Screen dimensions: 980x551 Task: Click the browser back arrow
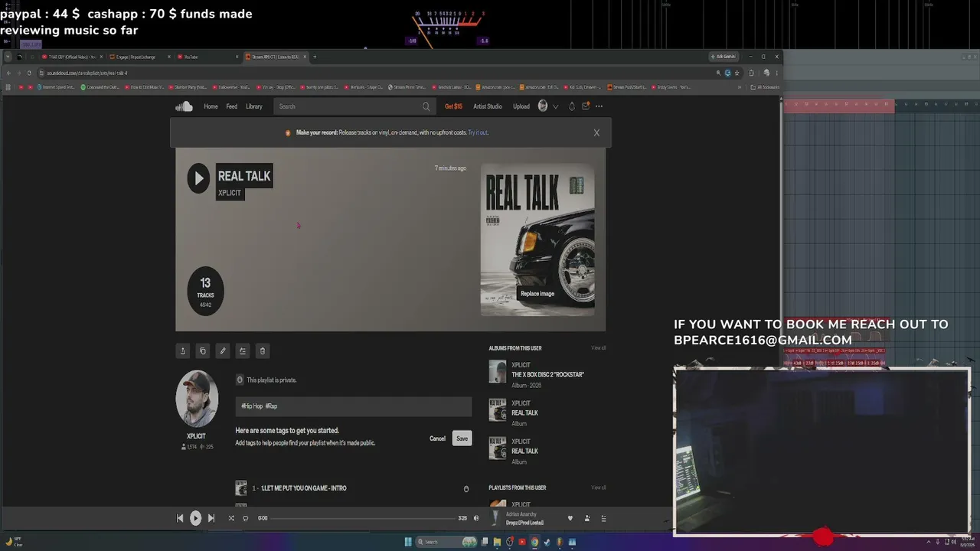(x=8, y=73)
